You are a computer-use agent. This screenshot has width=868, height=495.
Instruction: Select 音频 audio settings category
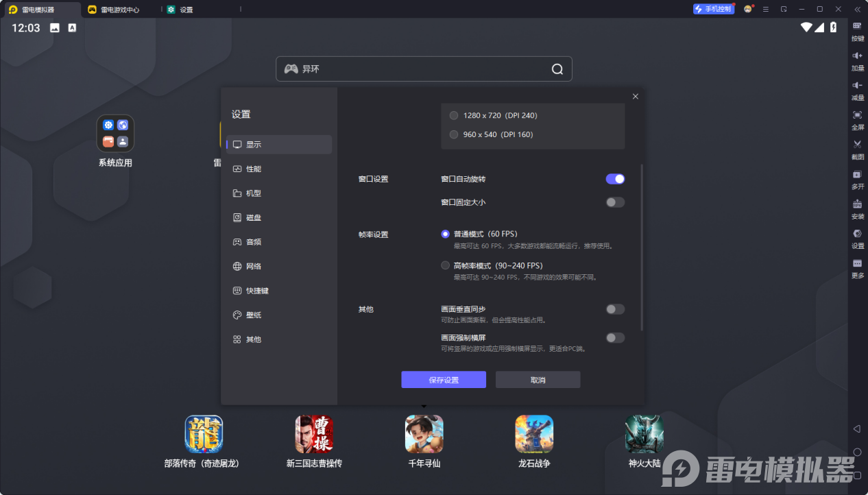[279, 242]
